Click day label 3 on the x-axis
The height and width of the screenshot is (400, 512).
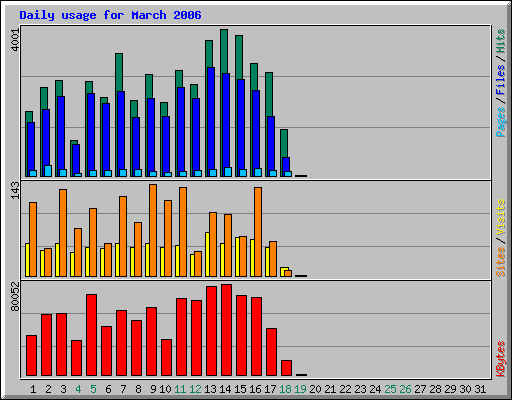point(63,389)
